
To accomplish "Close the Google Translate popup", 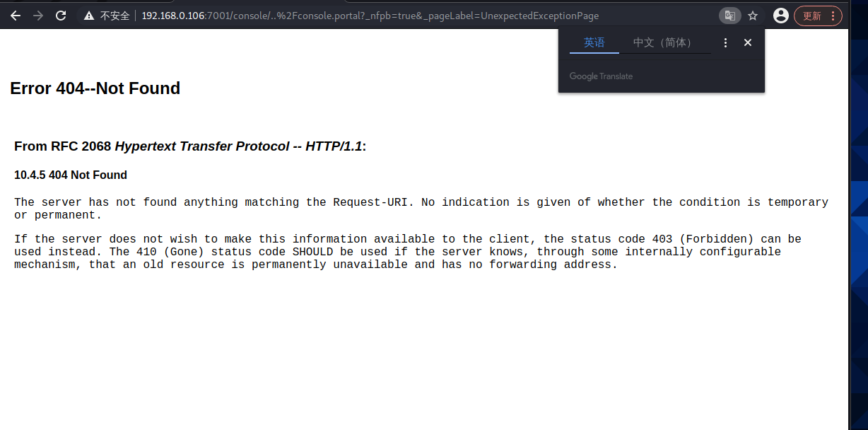I will click(748, 43).
